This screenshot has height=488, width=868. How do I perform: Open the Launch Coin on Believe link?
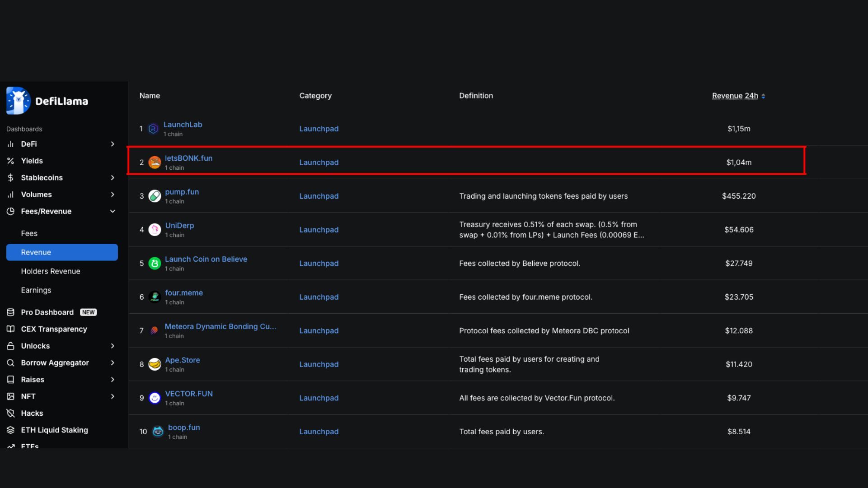(206, 259)
